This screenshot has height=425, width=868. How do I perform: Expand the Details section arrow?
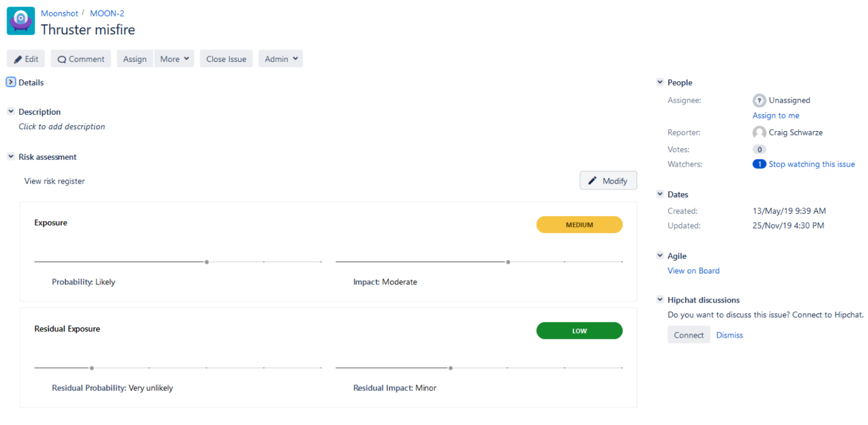click(10, 82)
